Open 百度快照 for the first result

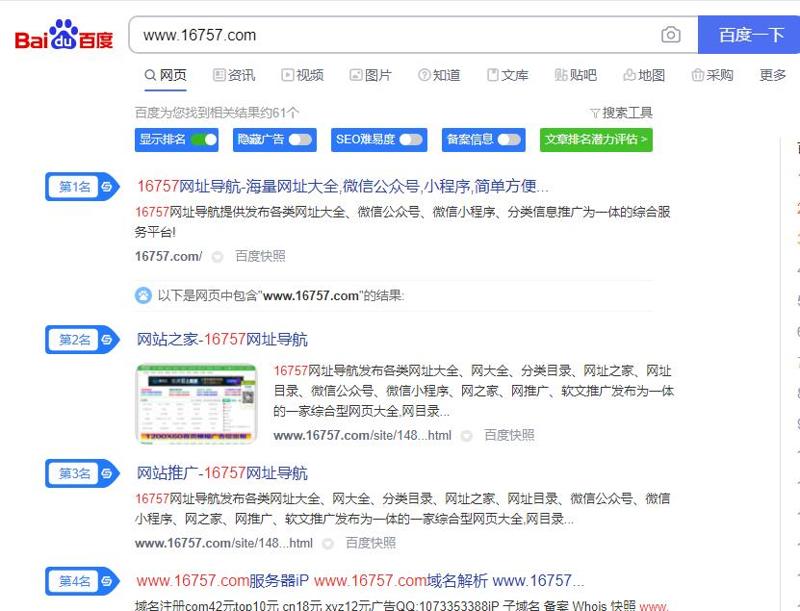[x=260, y=257]
